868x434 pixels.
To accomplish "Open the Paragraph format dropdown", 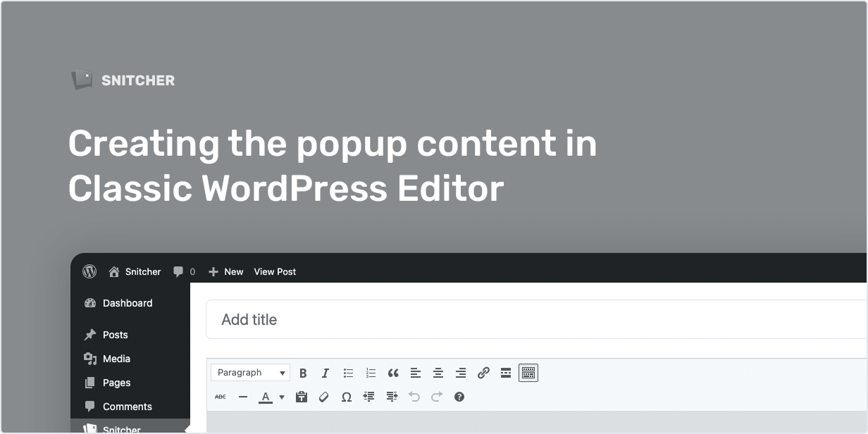I will [250, 373].
